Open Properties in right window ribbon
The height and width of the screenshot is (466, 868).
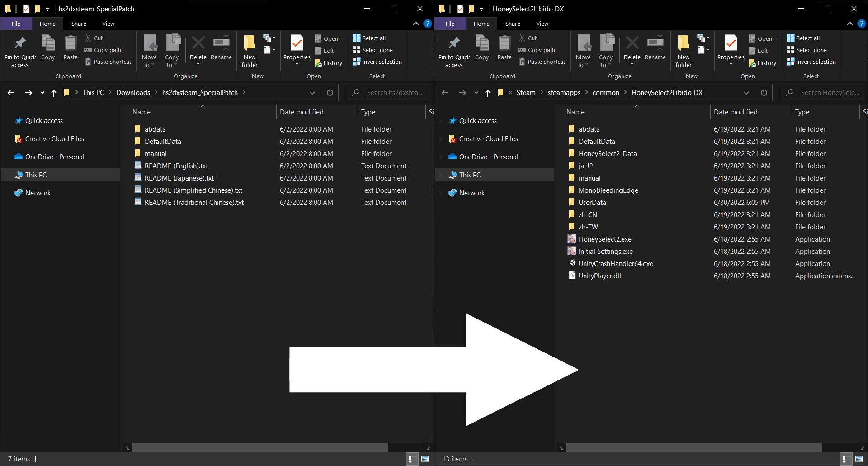click(731, 50)
